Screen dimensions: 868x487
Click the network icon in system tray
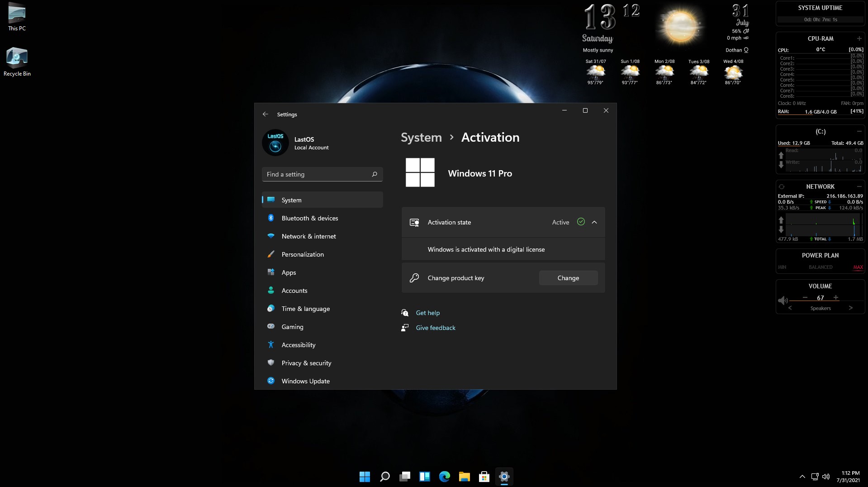(x=815, y=477)
